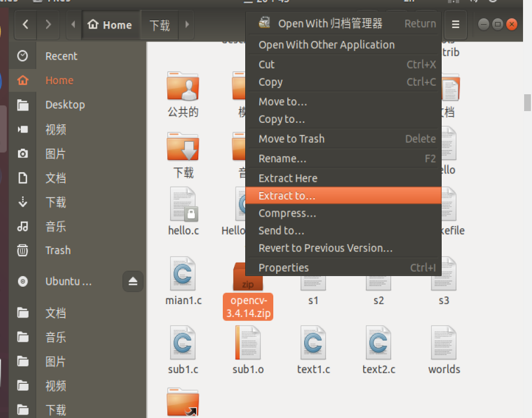Select the hello.c file icon
532x418 pixels.
point(184,204)
